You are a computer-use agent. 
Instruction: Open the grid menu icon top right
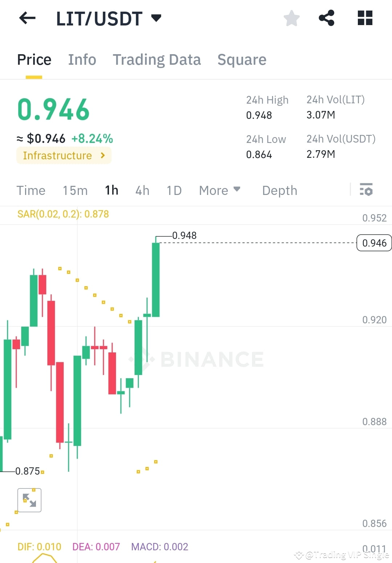coord(364,18)
